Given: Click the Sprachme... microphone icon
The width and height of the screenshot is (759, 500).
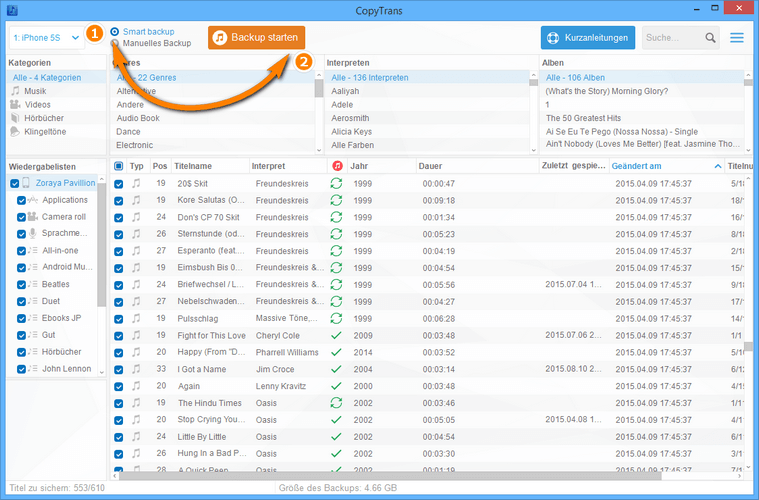Looking at the screenshot, I should coord(32,233).
